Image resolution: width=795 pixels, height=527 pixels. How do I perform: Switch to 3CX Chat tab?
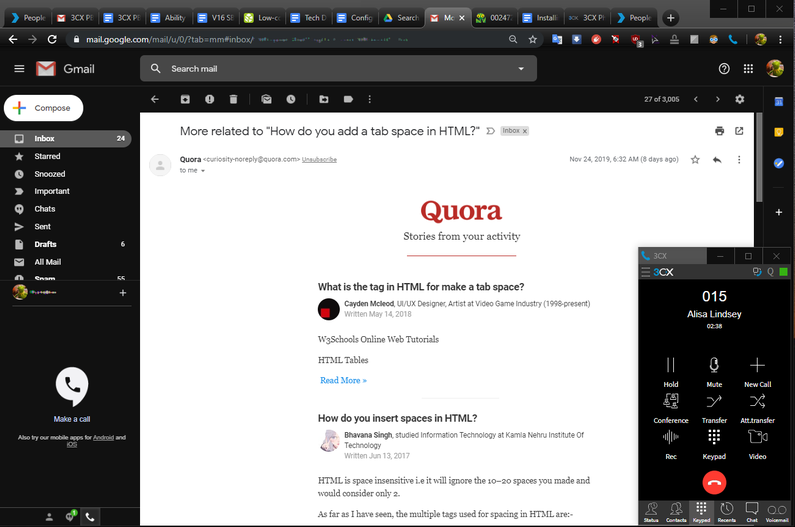(x=752, y=512)
